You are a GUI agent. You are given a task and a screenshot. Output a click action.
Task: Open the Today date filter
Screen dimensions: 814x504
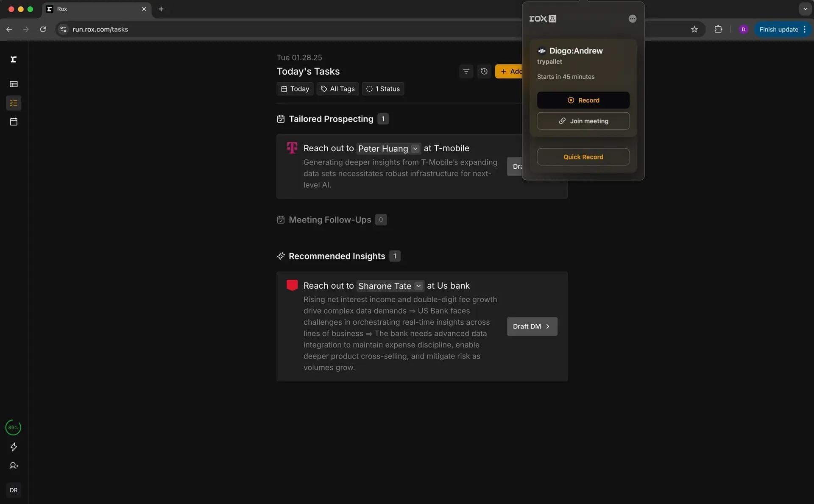295,89
